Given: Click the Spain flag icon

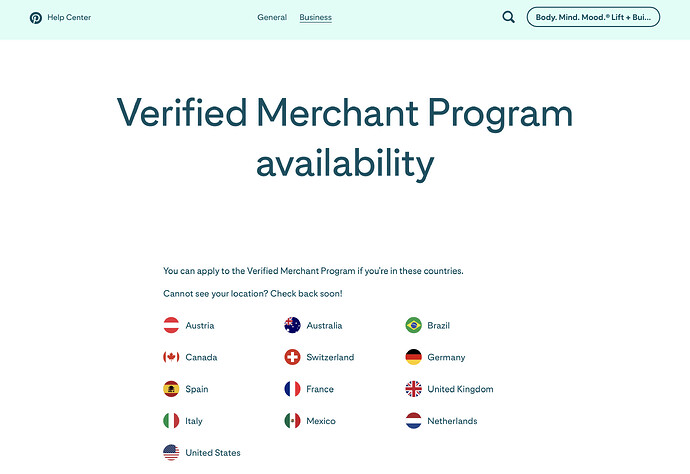Looking at the screenshot, I should 171,389.
